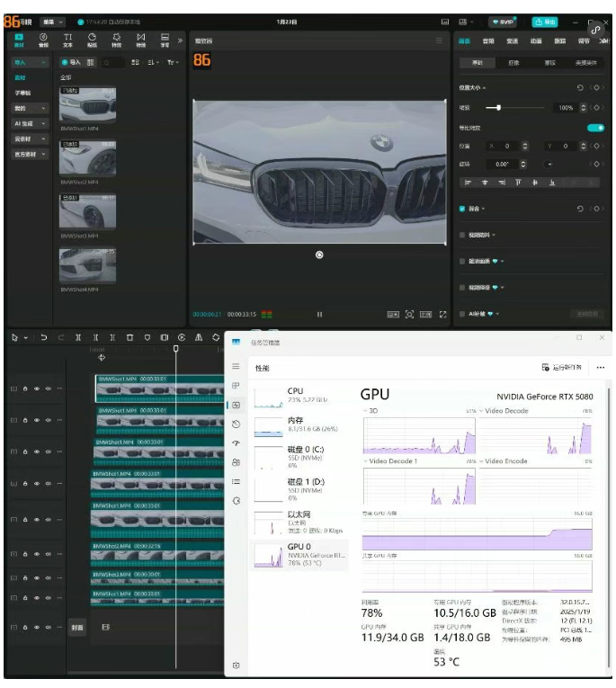The width and height of the screenshot is (616, 688).
Task: Open Task Manager settings gear
Action: [x=236, y=666]
